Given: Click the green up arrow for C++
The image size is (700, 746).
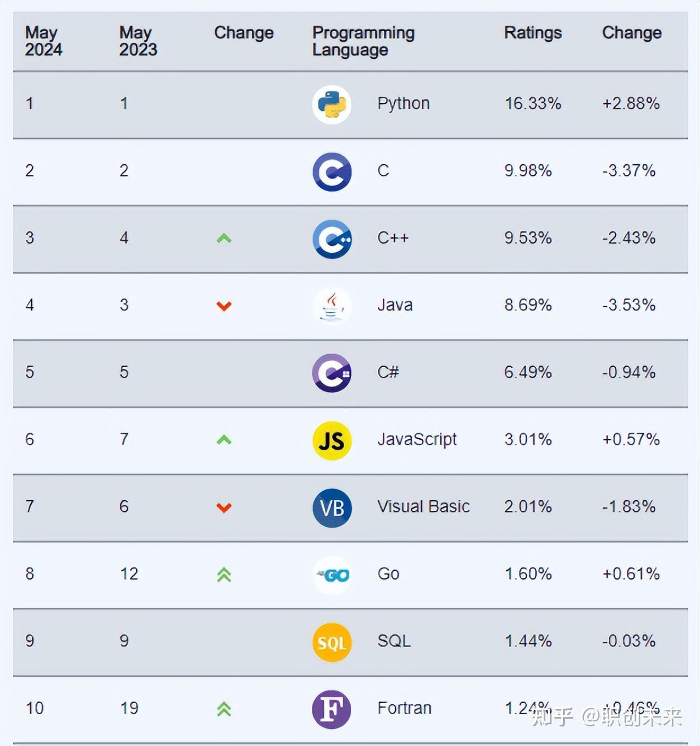Looking at the screenshot, I should (224, 238).
